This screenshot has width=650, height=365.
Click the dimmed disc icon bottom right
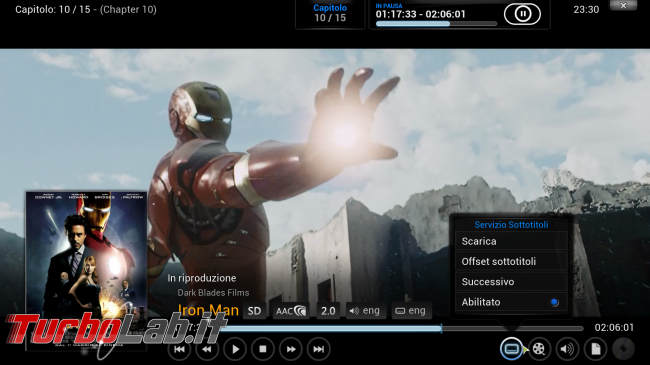point(623,349)
